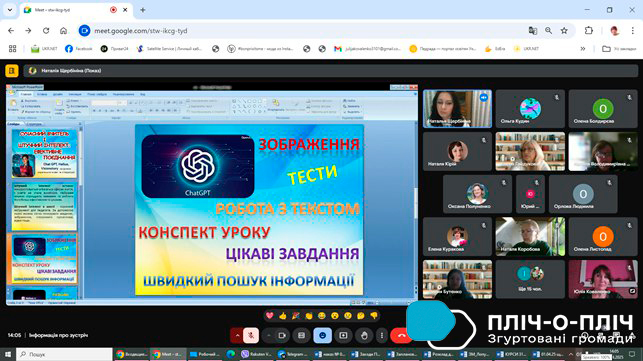The height and width of the screenshot is (361, 643).
Task: Open the Google Translate icon in address bar
Action: pos(533,31)
